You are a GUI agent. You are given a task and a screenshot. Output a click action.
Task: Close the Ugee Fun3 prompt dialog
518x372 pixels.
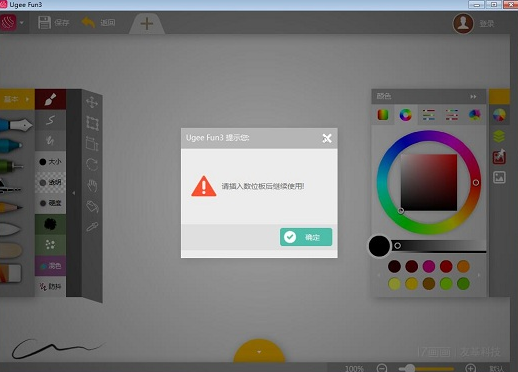(x=327, y=138)
